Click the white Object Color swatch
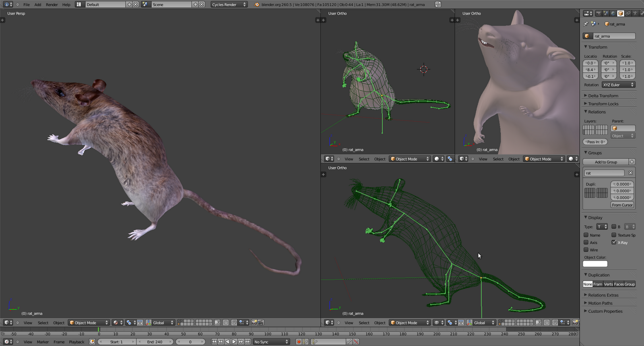This screenshot has width=644, height=346. [x=595, y=264]
